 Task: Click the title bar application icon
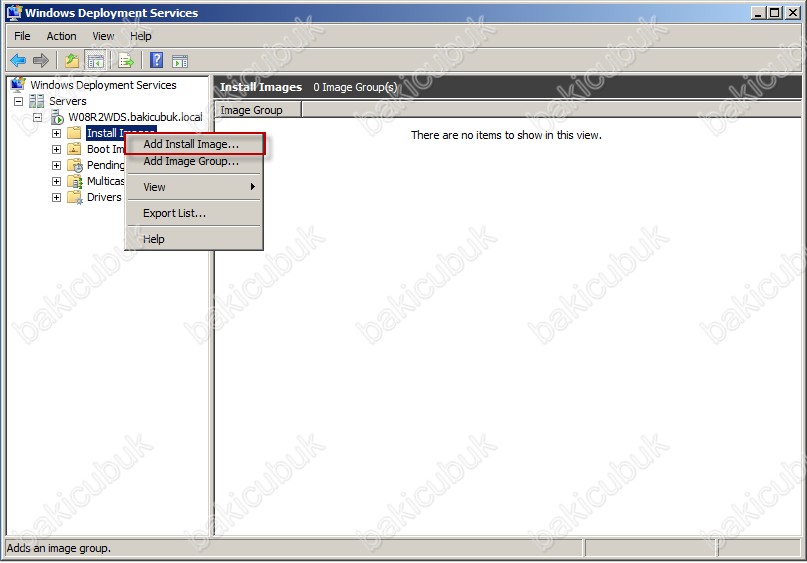tap(14, 12)
